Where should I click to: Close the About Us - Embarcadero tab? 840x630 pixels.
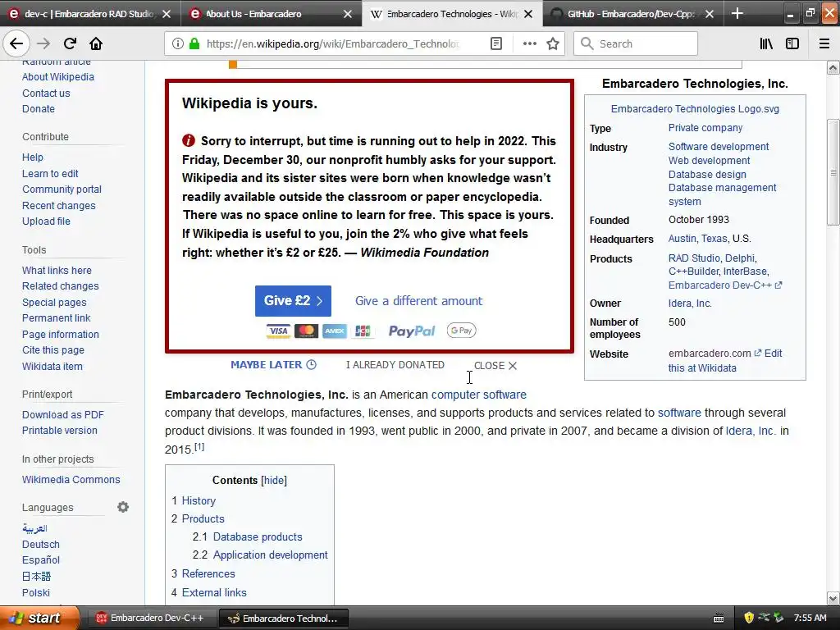(x=348, y=14)
